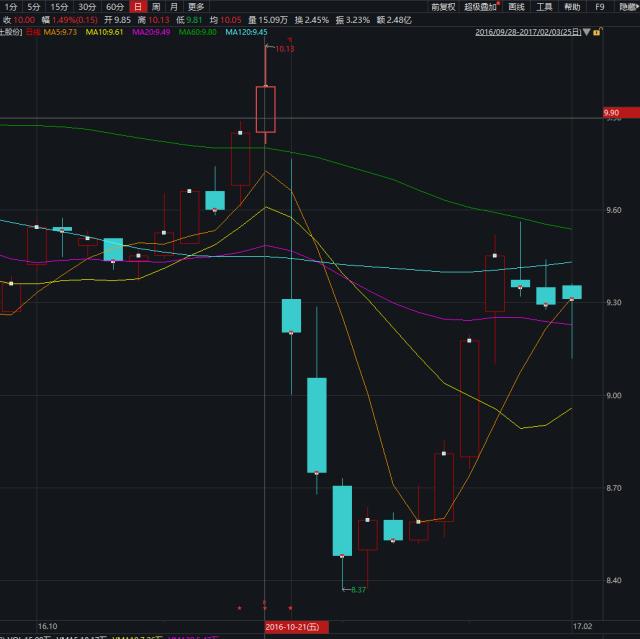
Task: Open the 帮助 menu
Action: [x=571, y=6]
